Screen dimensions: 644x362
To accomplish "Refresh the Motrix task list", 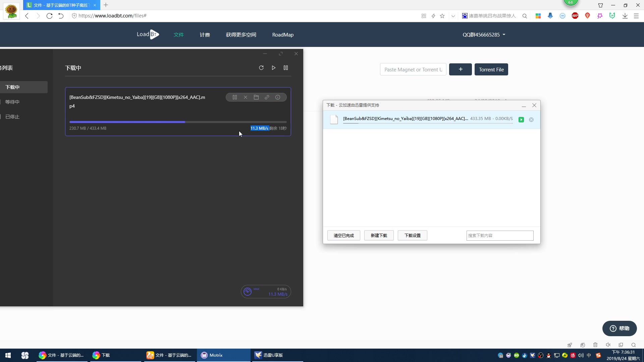I will pyautogui.click(x=261, y=68).
